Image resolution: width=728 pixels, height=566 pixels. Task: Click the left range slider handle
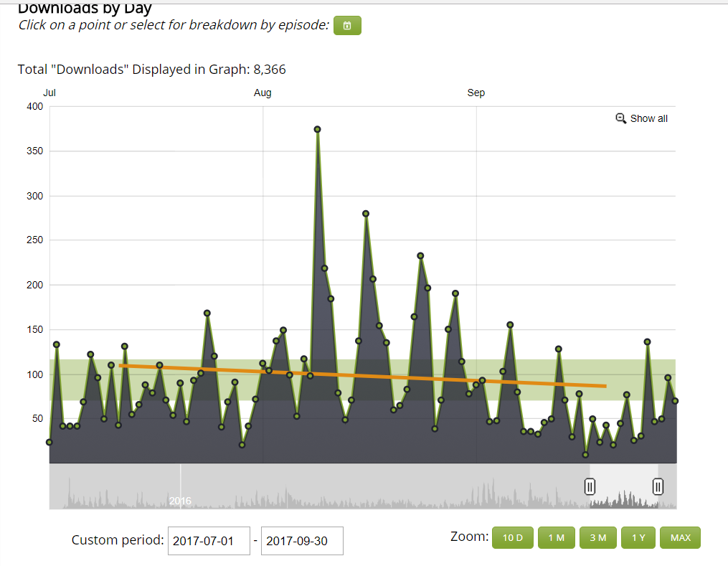(590, 487)
